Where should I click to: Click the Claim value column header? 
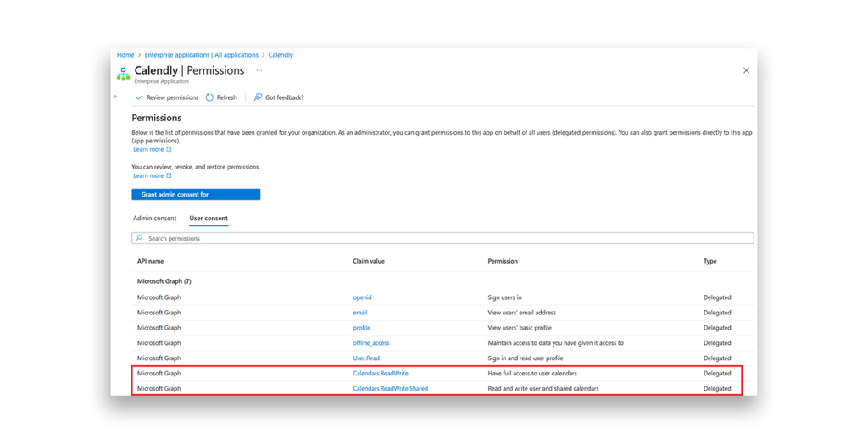369,261
